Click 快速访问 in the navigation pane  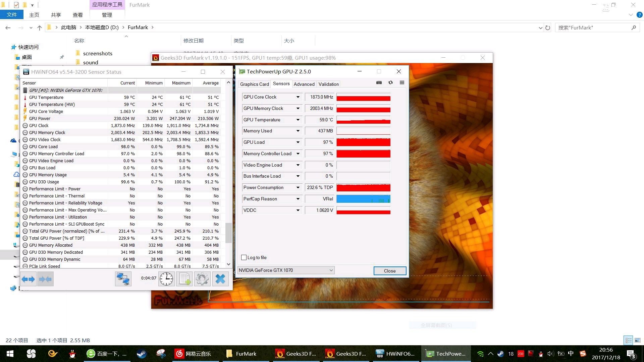[x=29, y=47]
